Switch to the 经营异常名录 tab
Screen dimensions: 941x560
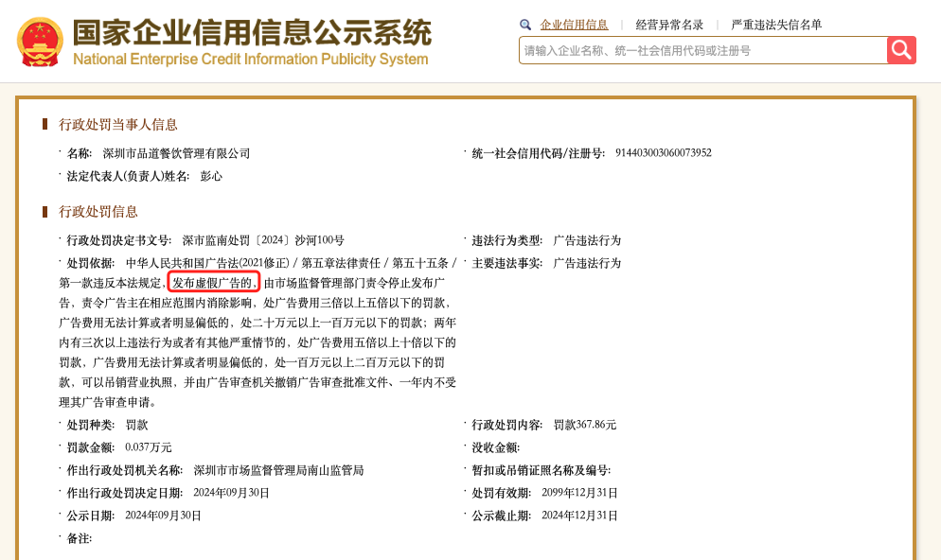coord(669,25)
